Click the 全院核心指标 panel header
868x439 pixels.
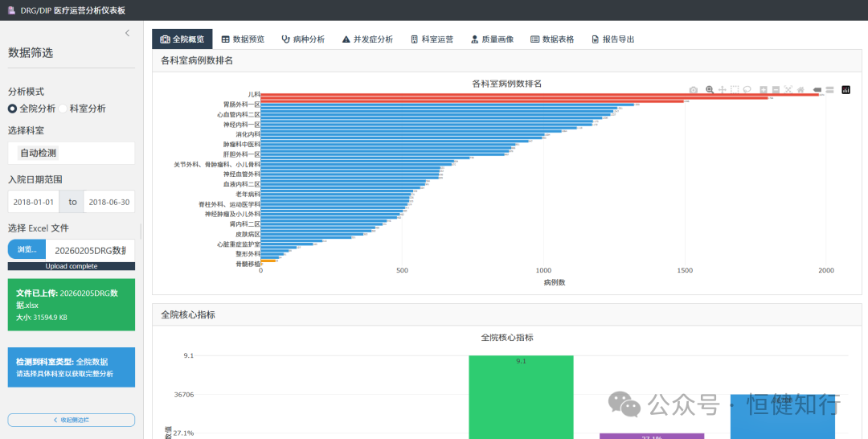click(x=506, y=314)
